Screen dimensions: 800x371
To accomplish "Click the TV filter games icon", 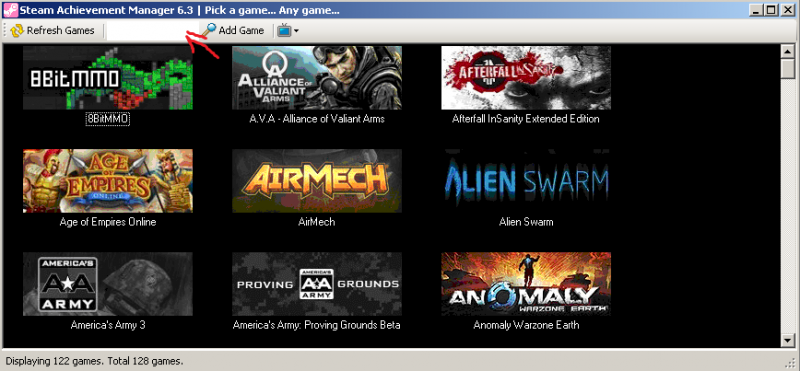I will tap(284, 31).
